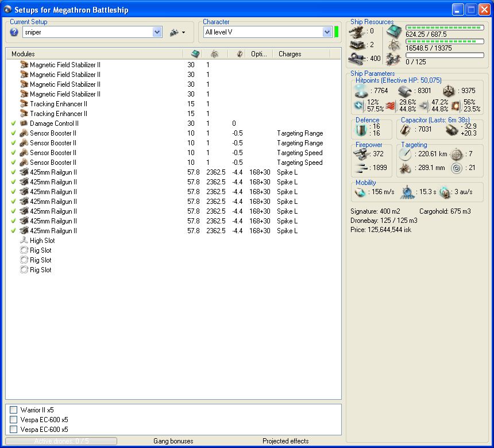Click the sensor strength icon showing 21

point(457,168)
